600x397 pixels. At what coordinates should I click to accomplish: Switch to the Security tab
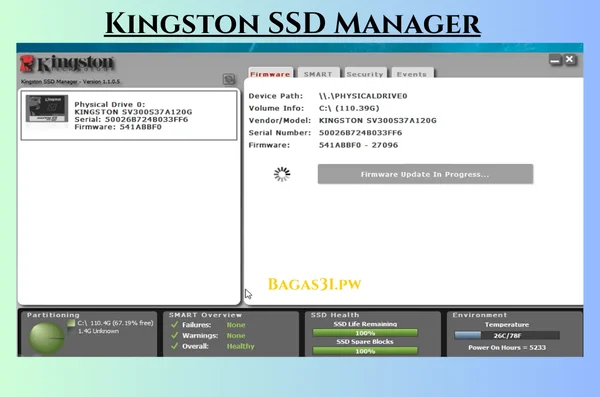pyautogui.click(x=365, y=74)
